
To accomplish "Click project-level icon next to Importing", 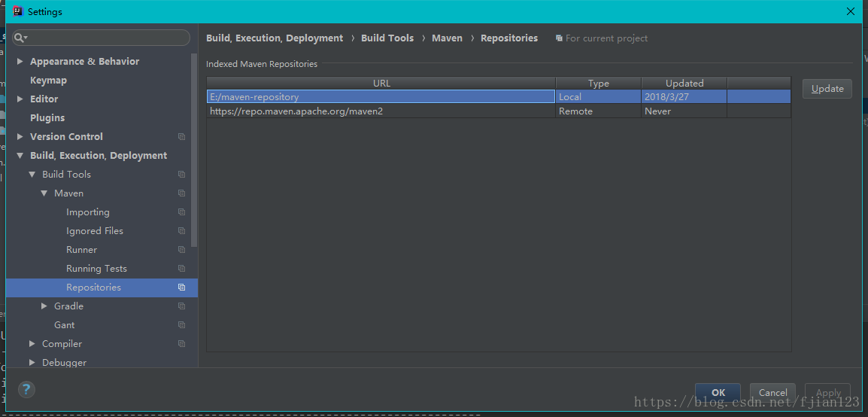I will 181,212.
